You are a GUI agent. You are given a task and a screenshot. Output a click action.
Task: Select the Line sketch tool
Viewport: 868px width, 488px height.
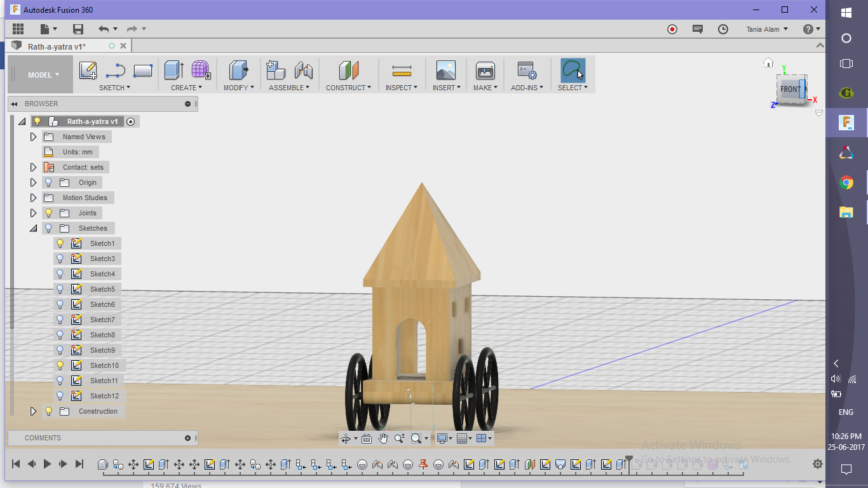115,70
